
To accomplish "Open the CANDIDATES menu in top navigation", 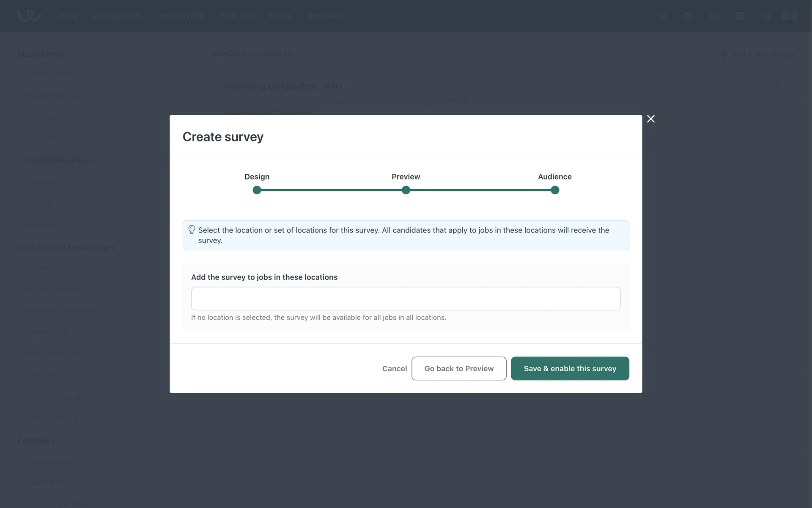I will tap(117, 16).
